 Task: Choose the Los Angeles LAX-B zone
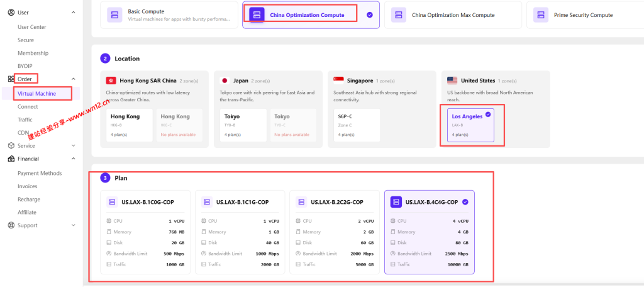(470, 125)
